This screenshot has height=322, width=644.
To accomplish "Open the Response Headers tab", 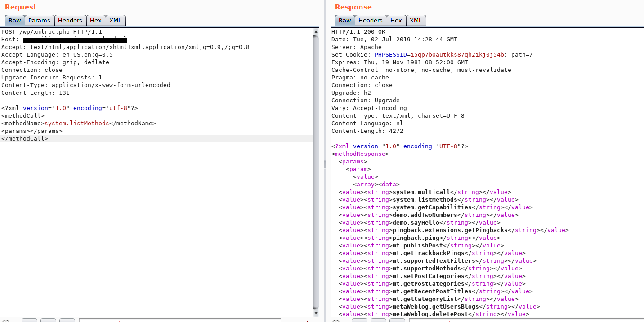I will (370, 21).
